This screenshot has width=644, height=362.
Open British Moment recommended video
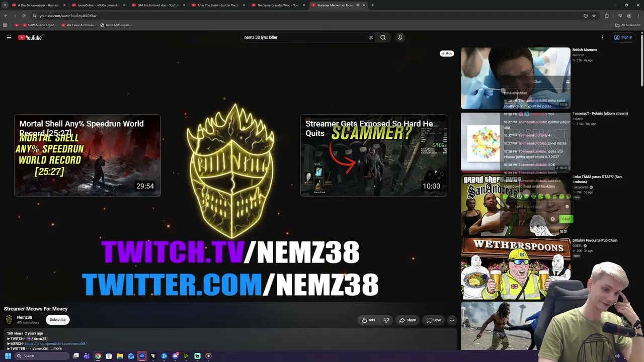point(516,78)
